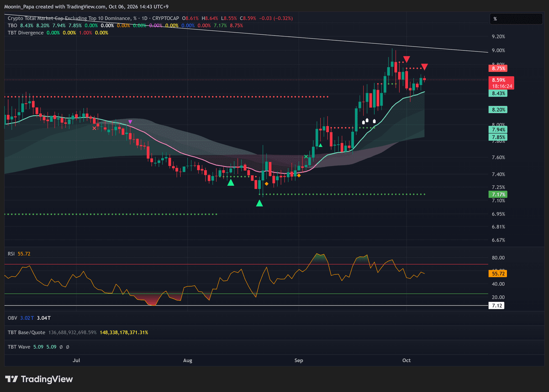
Task: Click the Oct label on the time axis
Action: point(406,360)
